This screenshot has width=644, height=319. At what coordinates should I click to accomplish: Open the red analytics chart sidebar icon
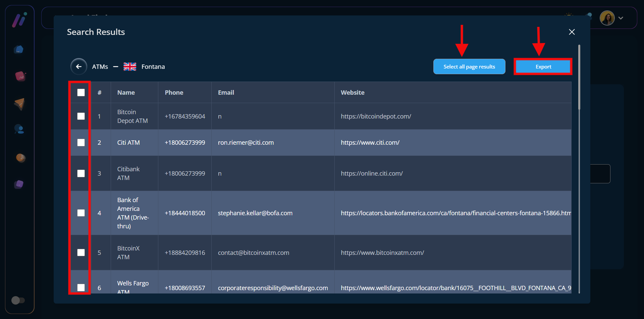pos(20,76)
